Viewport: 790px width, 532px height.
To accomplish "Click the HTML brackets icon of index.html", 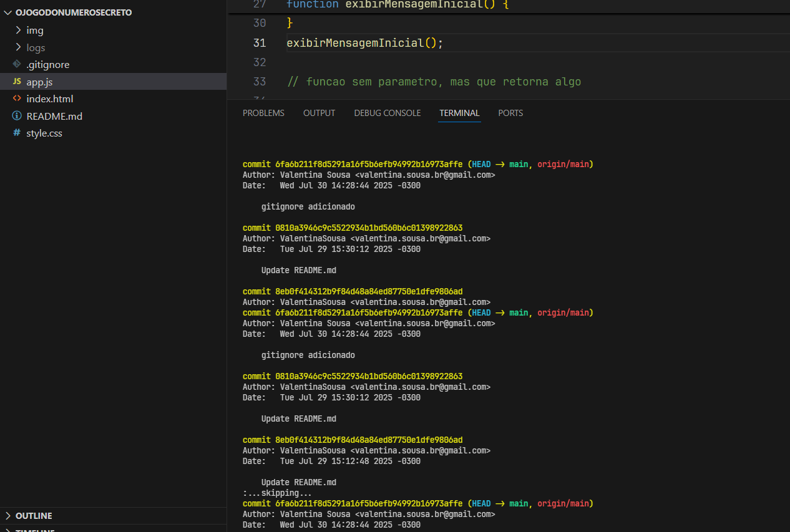I will [x=17, y=99].
